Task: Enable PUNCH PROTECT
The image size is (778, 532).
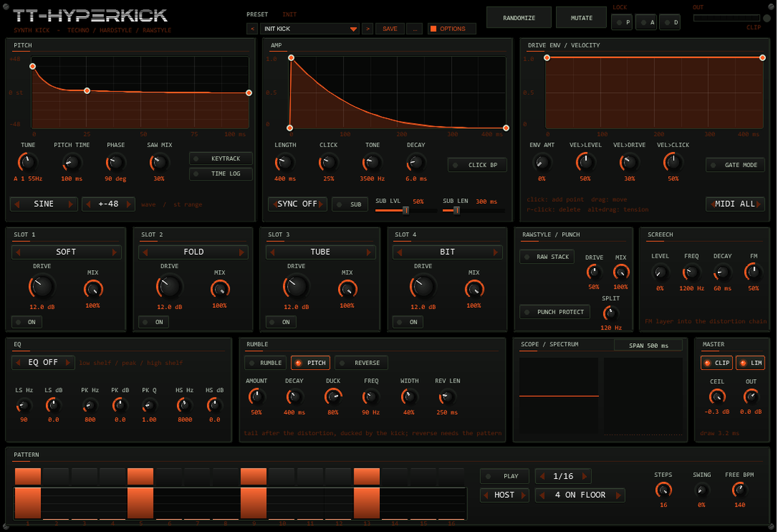Action: [x=555, y=312]
